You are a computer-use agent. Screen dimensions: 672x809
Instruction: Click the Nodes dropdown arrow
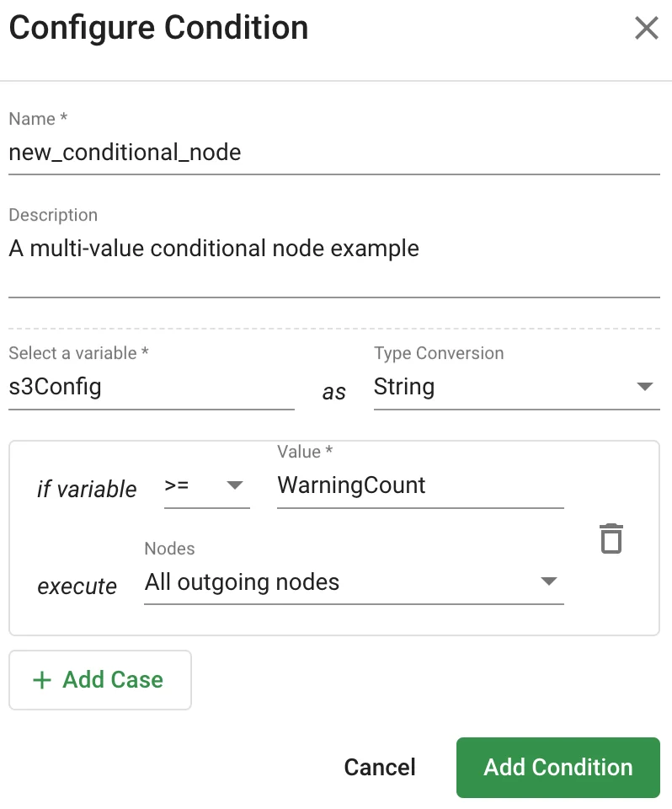(x=548, y=581)
